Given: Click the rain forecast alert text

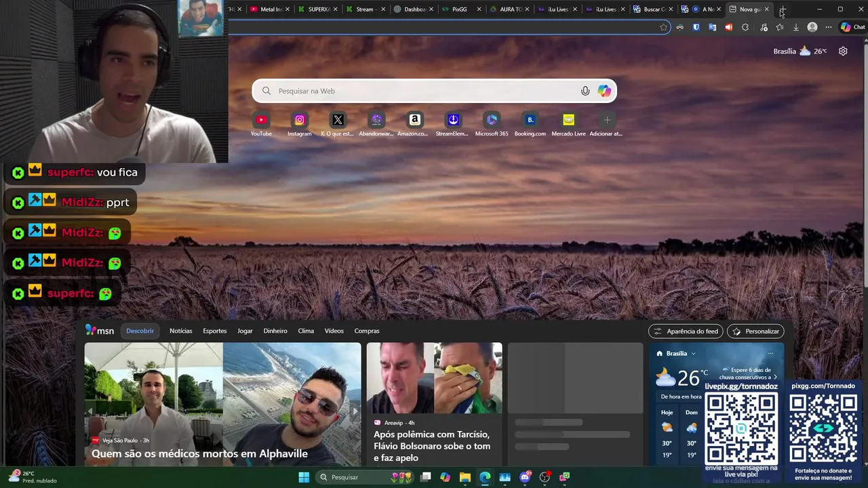Looking at the screenshot, I should click(x=749, y=373).
